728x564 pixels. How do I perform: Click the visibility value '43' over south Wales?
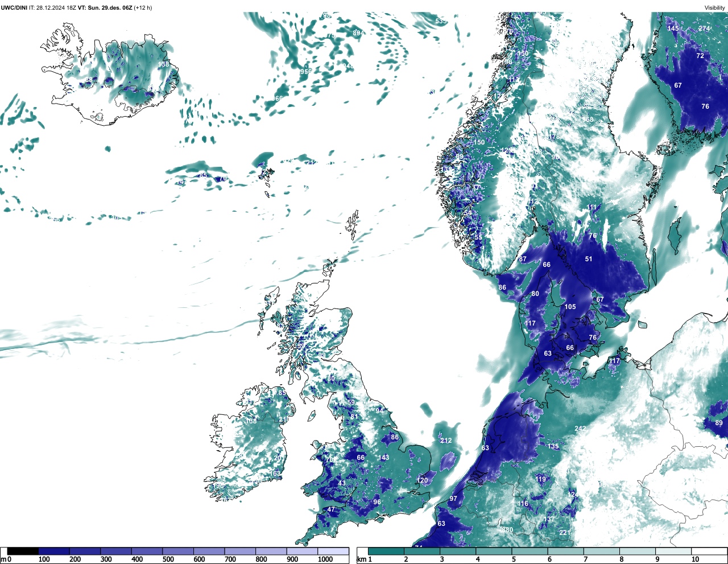click(x=342, y=483)
